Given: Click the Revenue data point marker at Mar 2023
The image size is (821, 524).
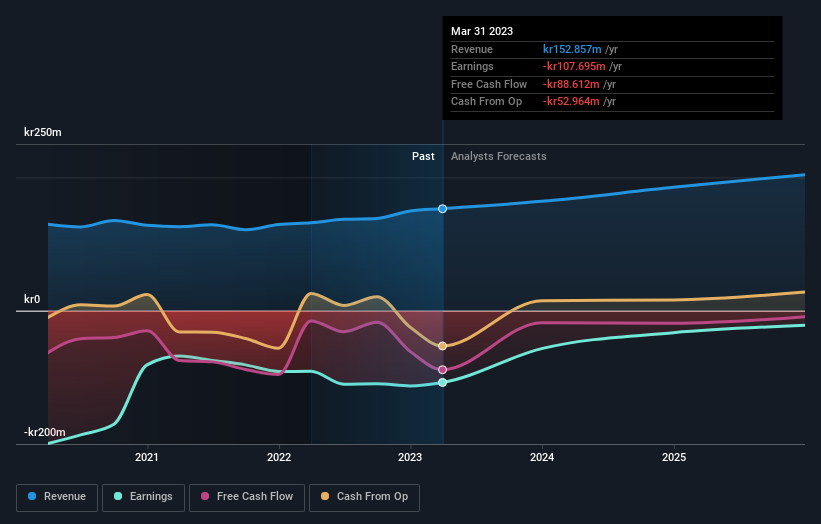Looking at the screenshot, I should click(x=442, y=209).
